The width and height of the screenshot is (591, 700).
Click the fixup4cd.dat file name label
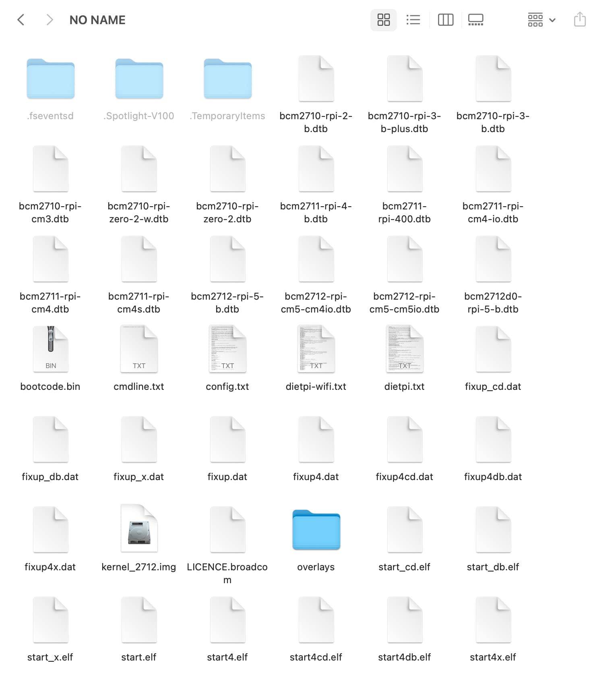point(405,477)
